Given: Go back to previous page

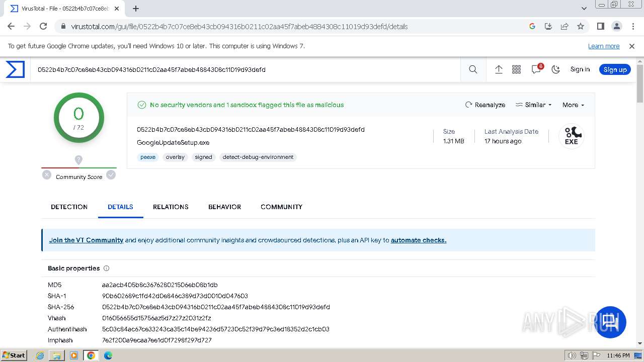Looking at the screenshot, I should coord(11,27).
